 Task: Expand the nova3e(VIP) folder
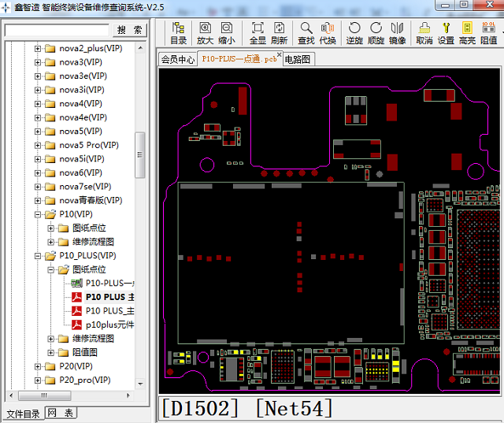point(38,76)
